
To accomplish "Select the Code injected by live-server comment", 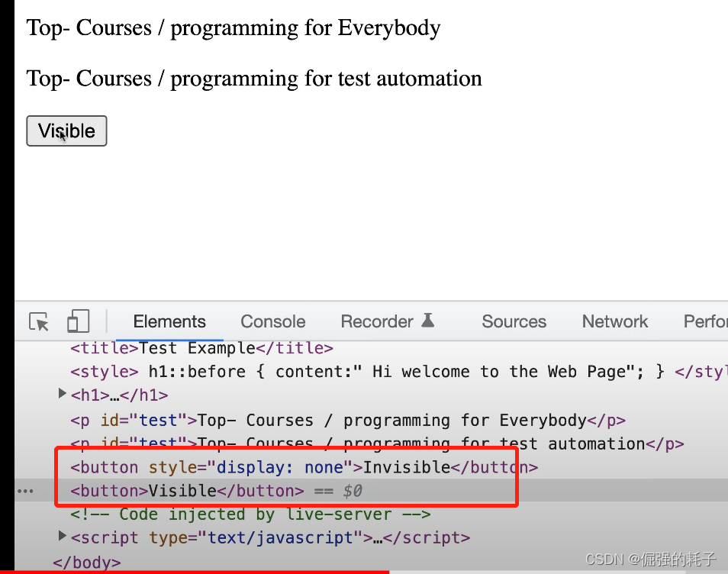I will click(250, 514).
